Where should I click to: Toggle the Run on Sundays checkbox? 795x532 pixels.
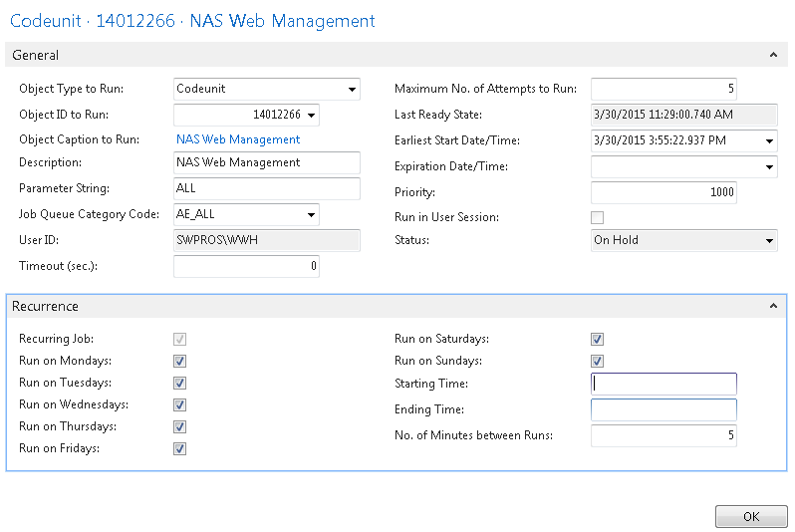coord(598,362)
